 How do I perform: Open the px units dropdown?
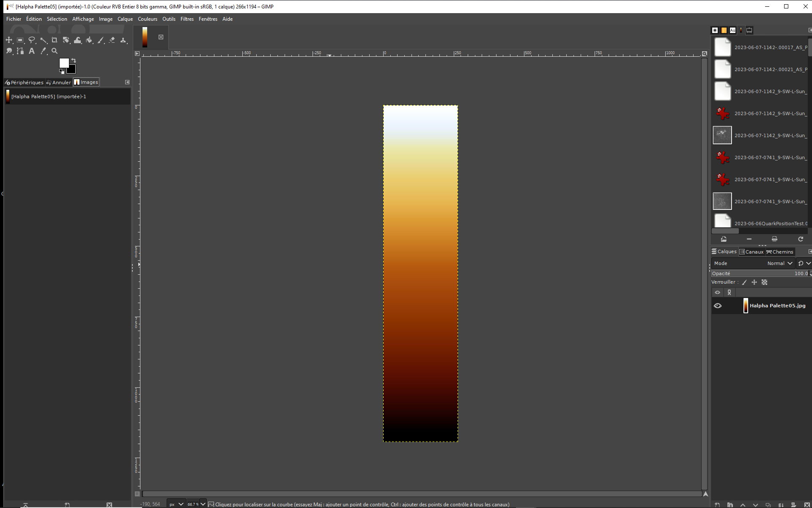(x=181, y=504)
